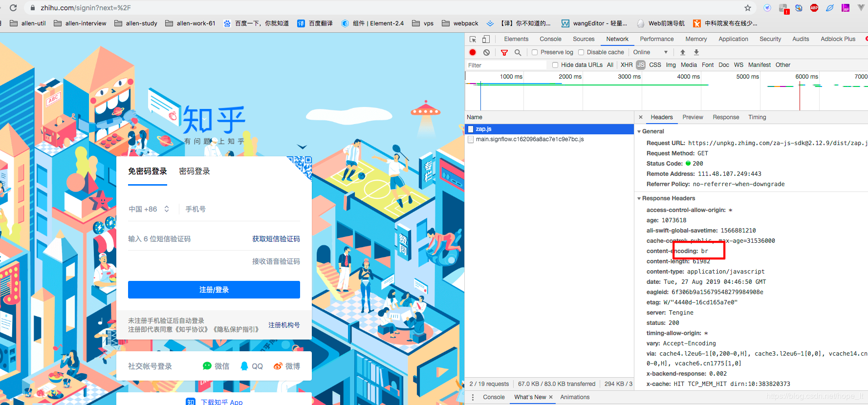This screenshot has width=868, height=405.
Task: Enable the Preserve log checkbox
Action: click(x=535, y=52)
